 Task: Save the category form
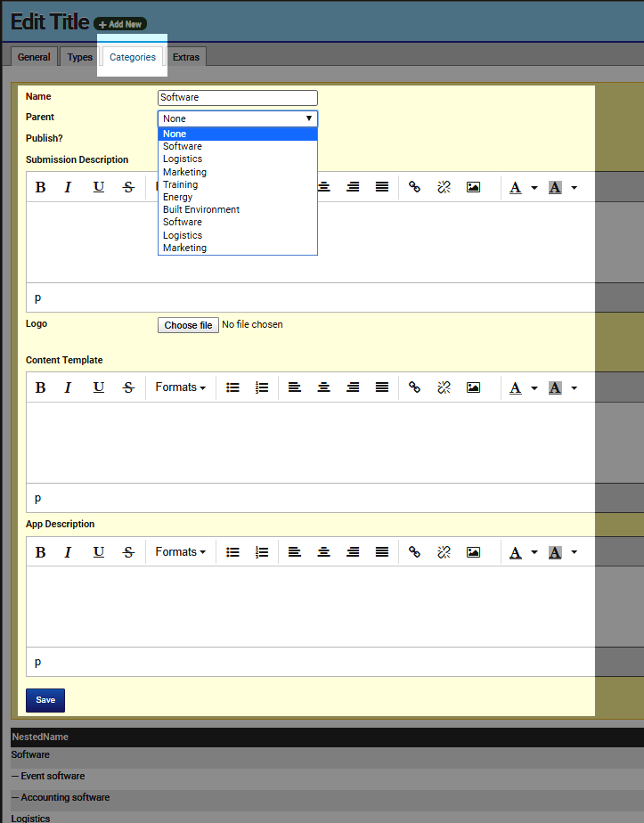coord(45,700)
